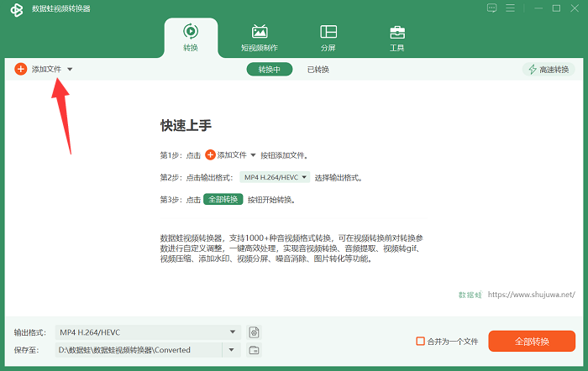Minimize the converter window
588x371 pixels.
pos(538,8)
